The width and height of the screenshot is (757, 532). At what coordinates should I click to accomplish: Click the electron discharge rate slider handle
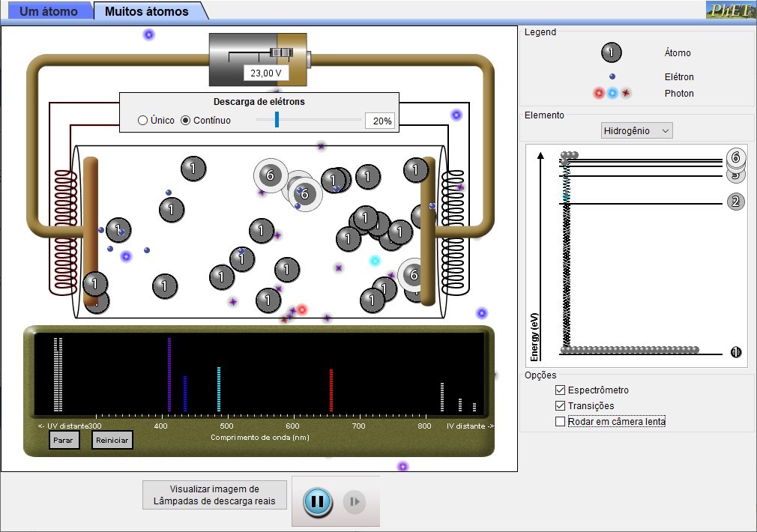pos(277,120)
